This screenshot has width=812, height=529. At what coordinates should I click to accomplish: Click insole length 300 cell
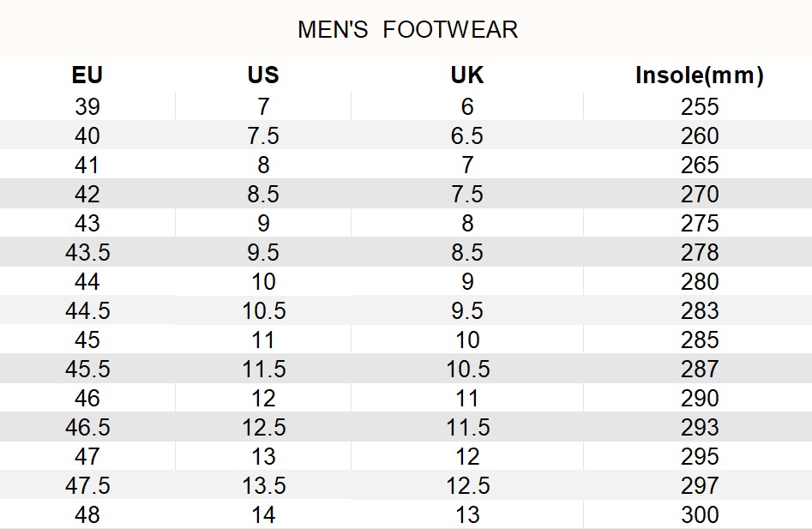[x=699, y=515]
